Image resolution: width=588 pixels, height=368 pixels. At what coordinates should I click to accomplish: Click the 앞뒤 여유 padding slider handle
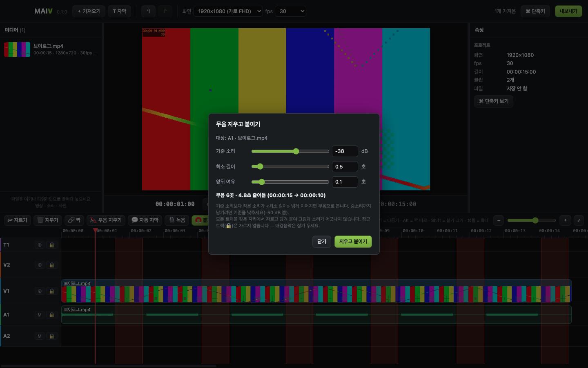(262, 182)
